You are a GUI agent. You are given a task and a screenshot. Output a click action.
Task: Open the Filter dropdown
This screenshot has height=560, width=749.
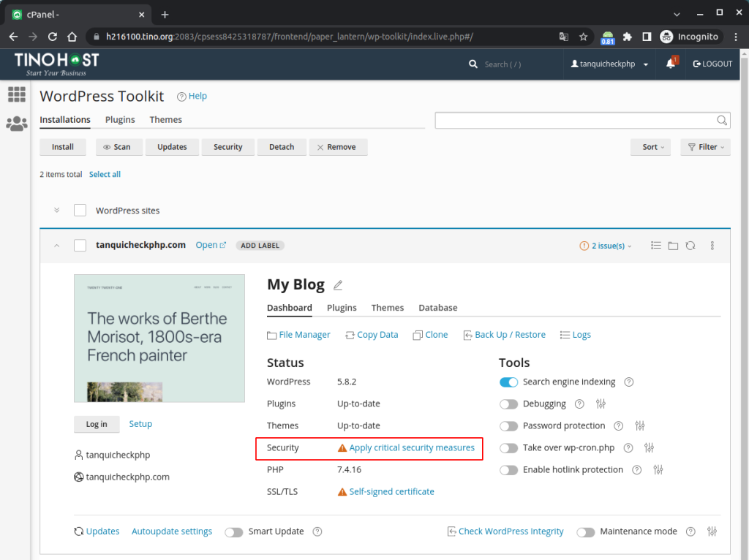[x=706, y=147]
